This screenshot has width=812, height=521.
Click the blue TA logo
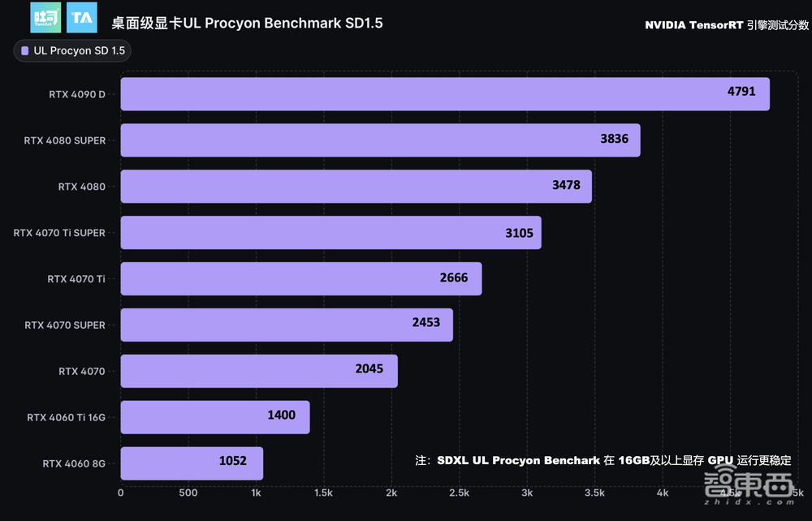point(82,18)
